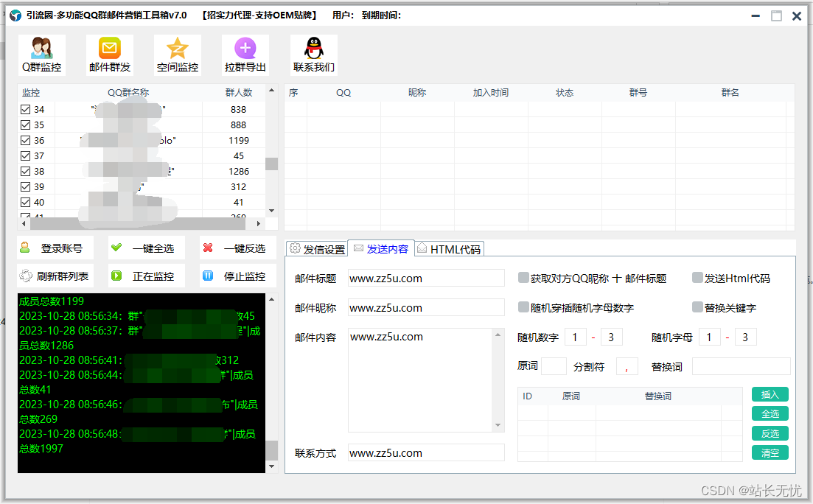Click the group list vertical scrollbar thumb
This screenshot has width=813, height=504.
(272, 164)
